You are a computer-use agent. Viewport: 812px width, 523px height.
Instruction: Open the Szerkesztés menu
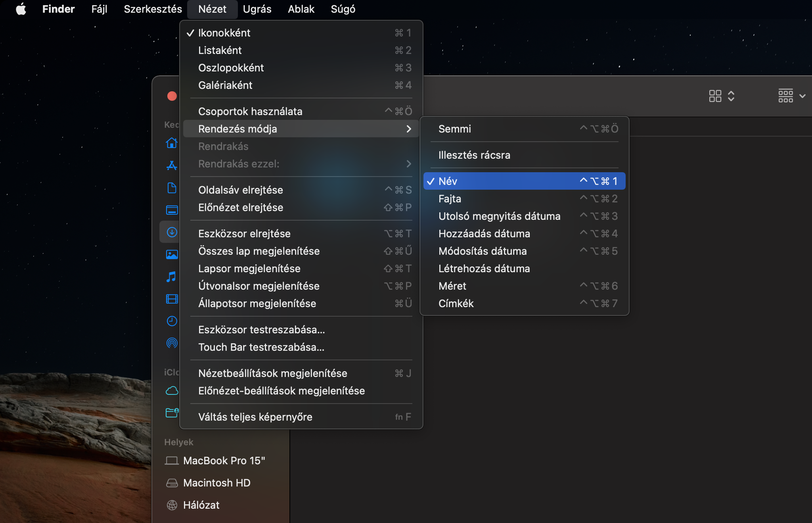coord(153,9)
